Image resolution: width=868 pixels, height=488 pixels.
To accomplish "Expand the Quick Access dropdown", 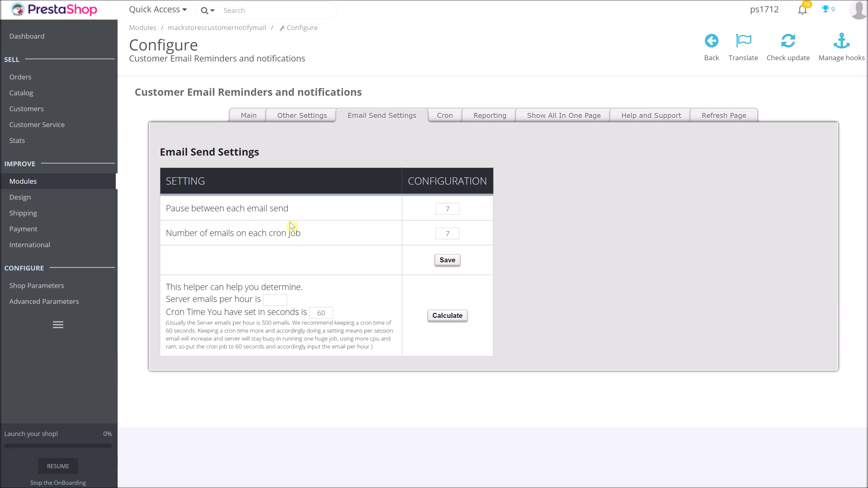I will point(158,9).
